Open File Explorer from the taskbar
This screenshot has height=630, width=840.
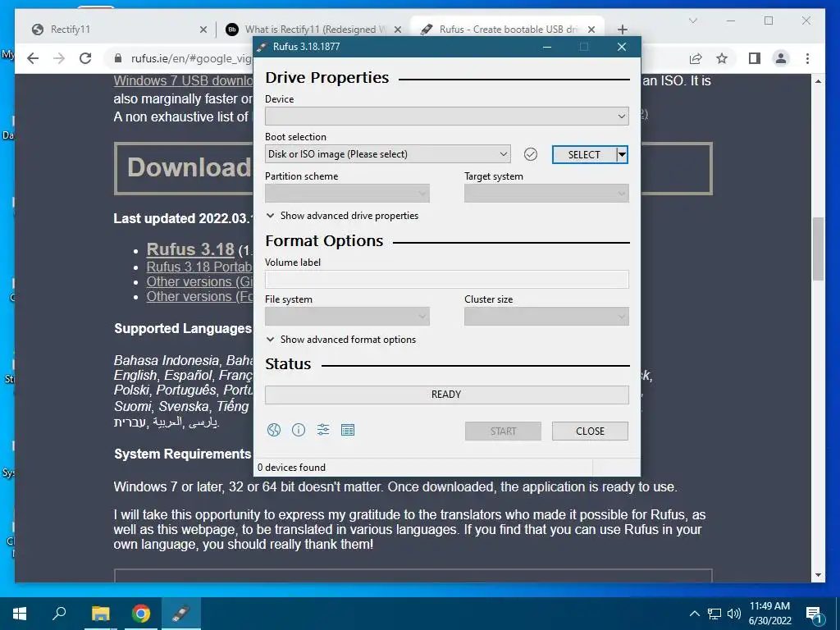click(x=100, y=614)
